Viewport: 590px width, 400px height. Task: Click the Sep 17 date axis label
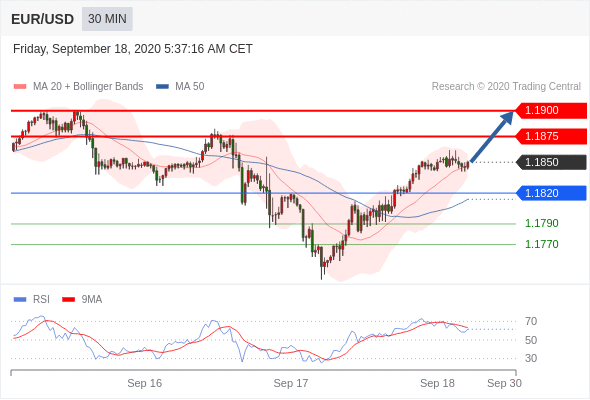tap(291, 383)
